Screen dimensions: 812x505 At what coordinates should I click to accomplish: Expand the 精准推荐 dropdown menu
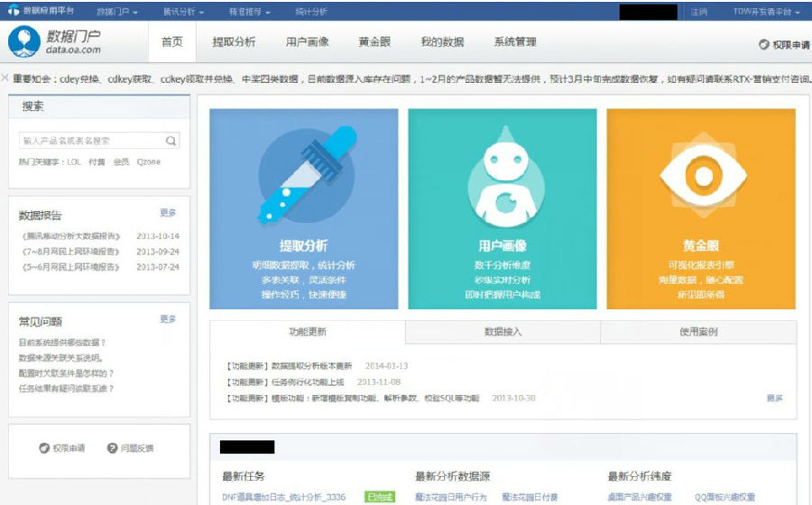coord(250,12)
